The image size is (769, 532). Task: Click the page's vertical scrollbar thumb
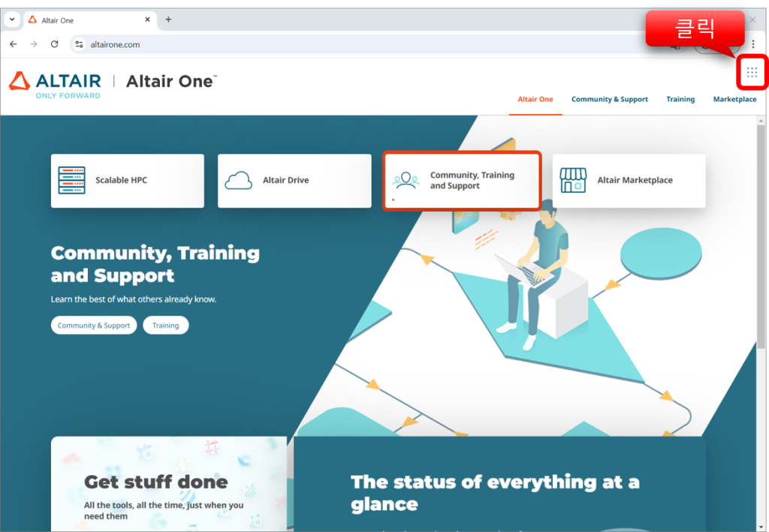761,235
